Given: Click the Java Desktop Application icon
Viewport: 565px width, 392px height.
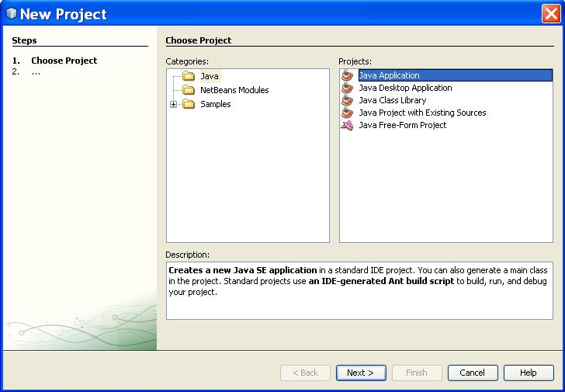Looking at the screenshot, I should (x=347, y=88).
